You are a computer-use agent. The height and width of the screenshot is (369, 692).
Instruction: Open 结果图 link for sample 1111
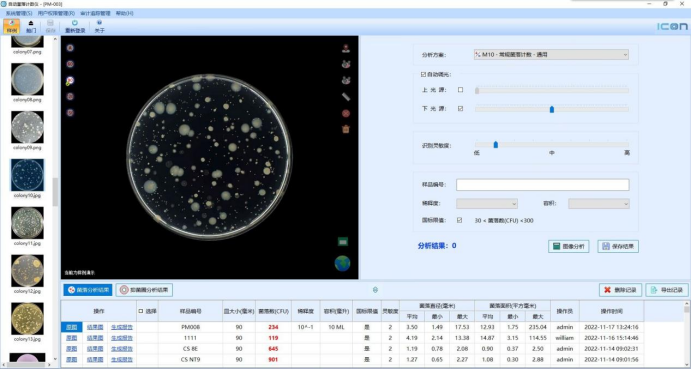(x=95, y=338)
